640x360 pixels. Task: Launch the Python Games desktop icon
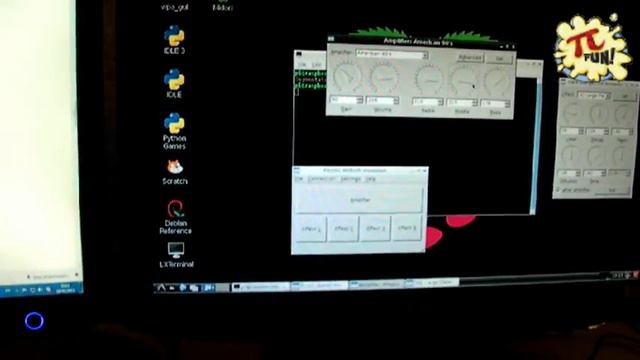pyautogui.click(x=174, y=131)
